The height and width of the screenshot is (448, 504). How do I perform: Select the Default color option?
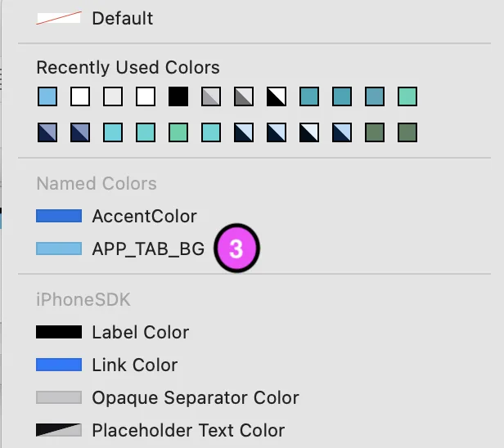(x=122, y=18)
